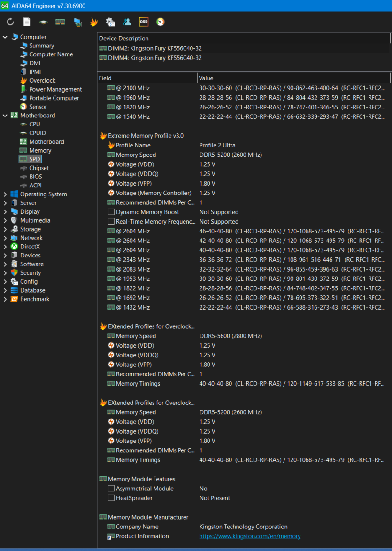
Task: Expand the Display tree node
Action: click(x=5, y=212)
